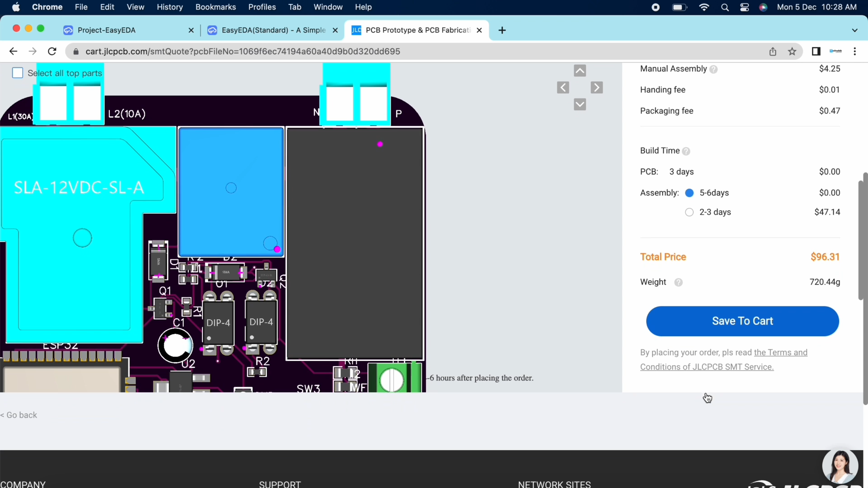
Task: Expand Chrome tab search dropdown
Action: [x=854, y=30]
